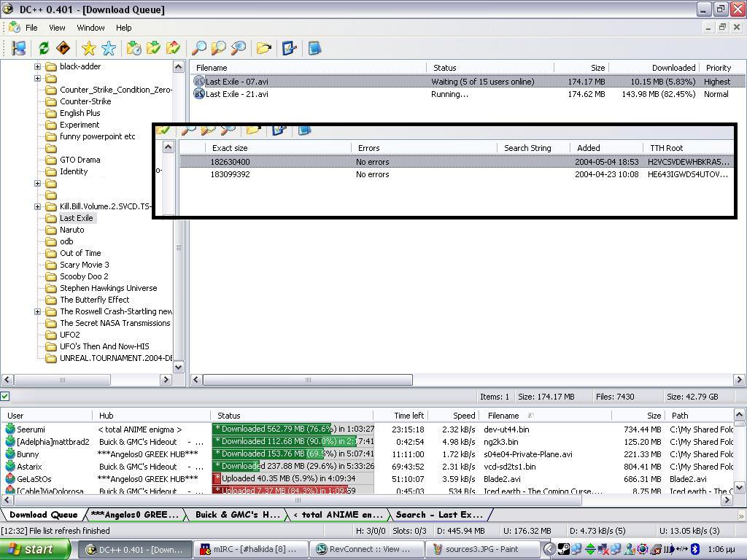
Task: Sort queue by the Downloaded column header
Action: coord(653,68)
